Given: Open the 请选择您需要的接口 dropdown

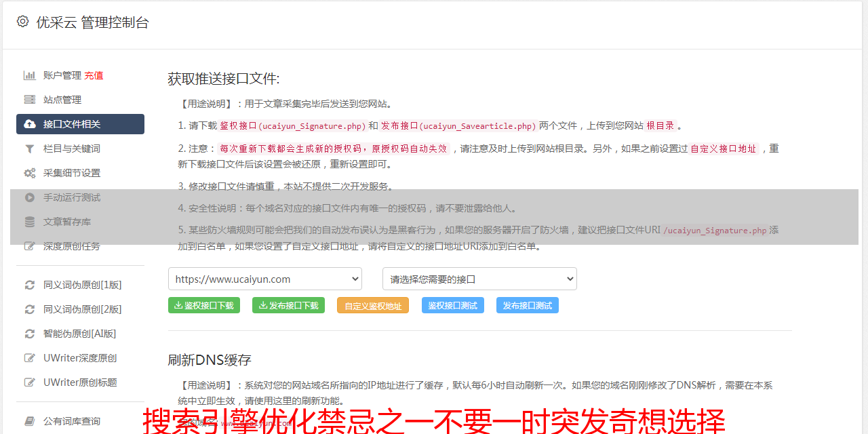Looking at the screenshot, I should pos(479,279).
